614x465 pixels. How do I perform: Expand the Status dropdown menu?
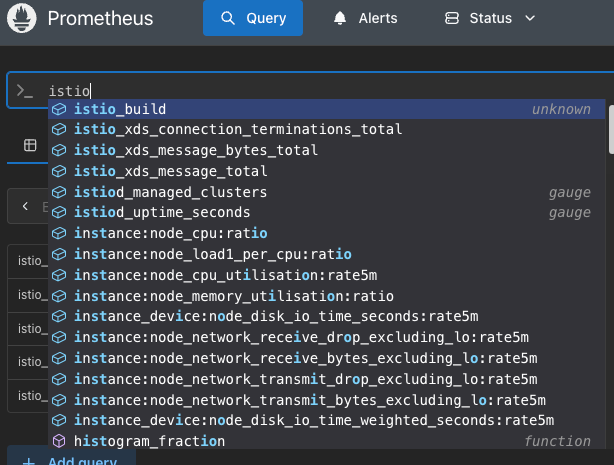pos(490,18)
